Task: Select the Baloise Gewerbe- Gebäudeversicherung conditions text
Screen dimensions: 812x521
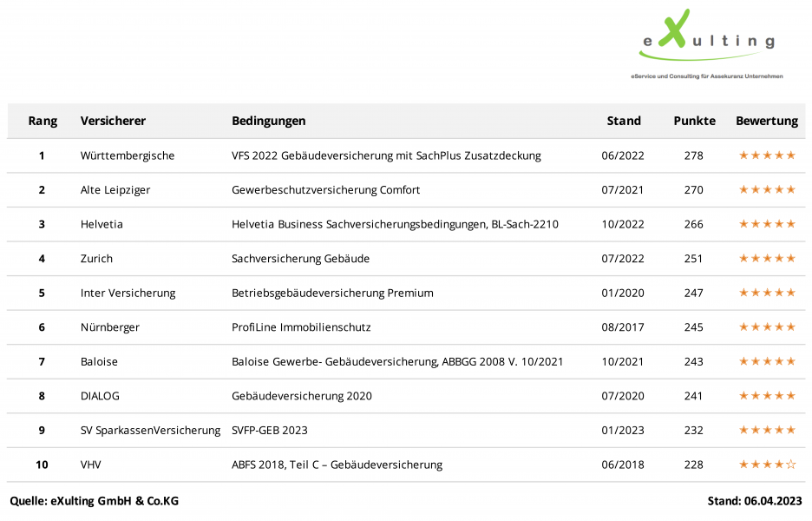Action: tap(397, 361)
